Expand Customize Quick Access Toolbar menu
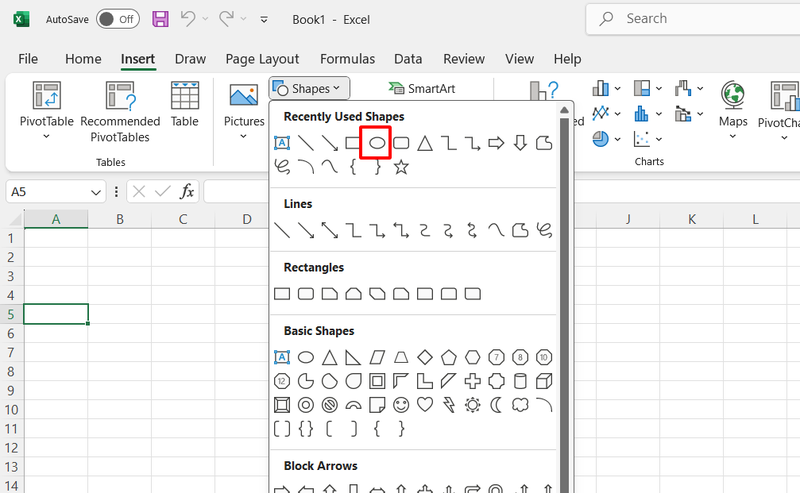The width and height of the screenshot is (800, 493). [x=264, y=19]
